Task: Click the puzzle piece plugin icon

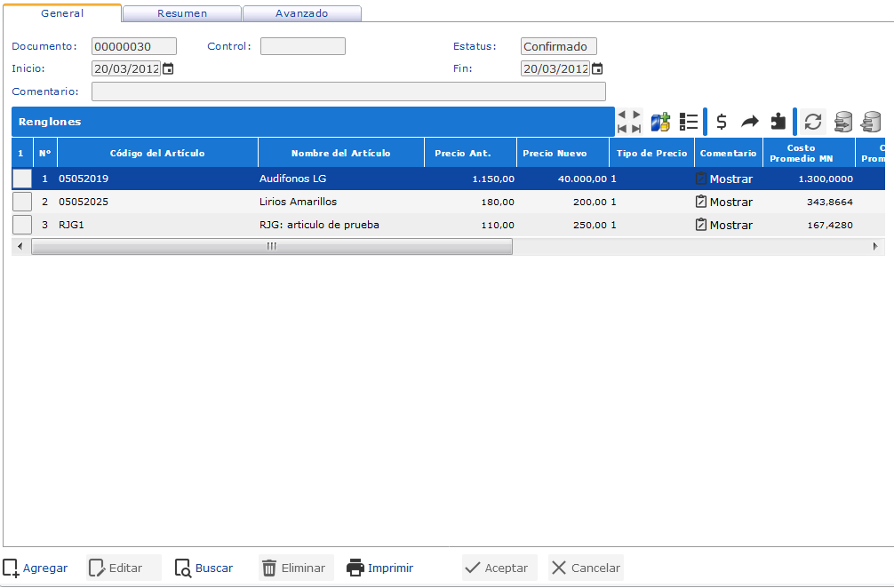Action: point(778,122)
